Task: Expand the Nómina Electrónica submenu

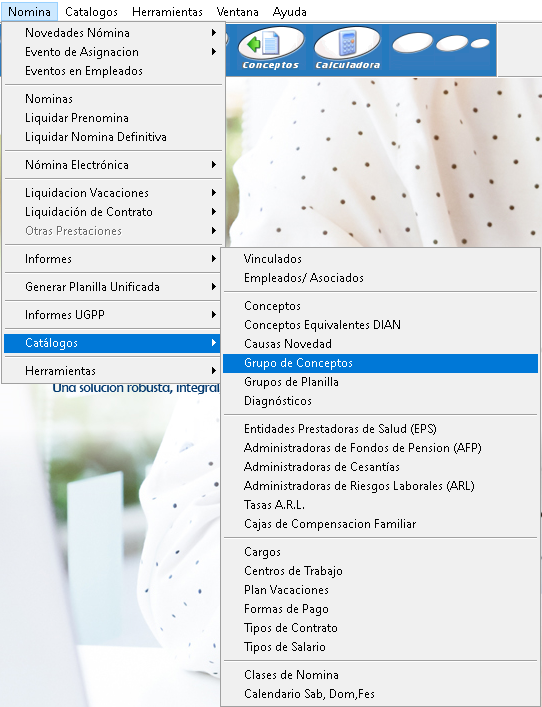Action: pos(113,165)
